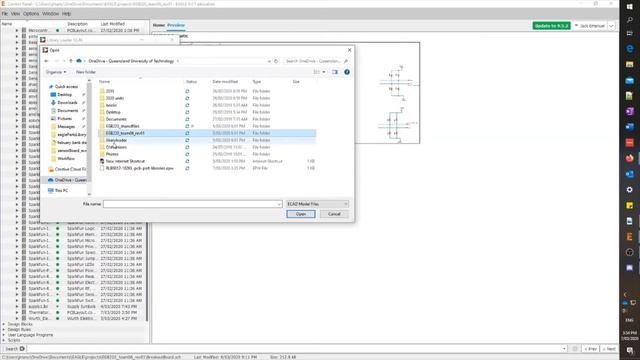Viewport: 640px width, 360px height.
Task: Open the Window menu
Action: [x=51, y=14]
